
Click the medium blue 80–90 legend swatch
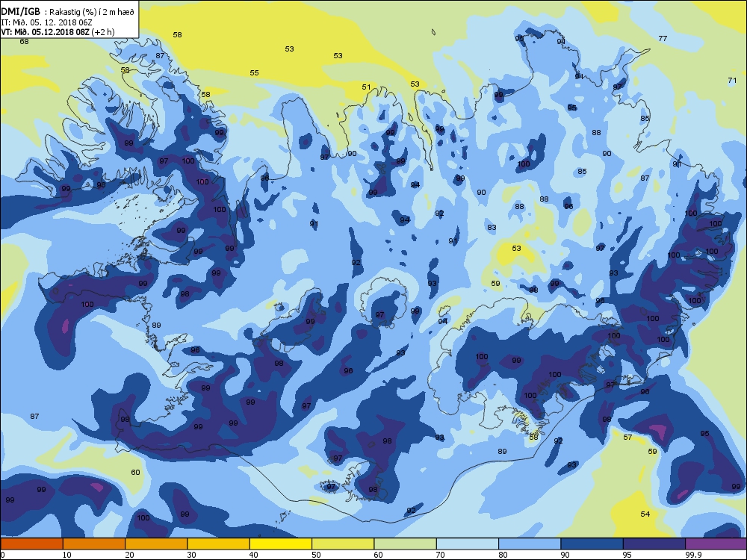point(530,544)
